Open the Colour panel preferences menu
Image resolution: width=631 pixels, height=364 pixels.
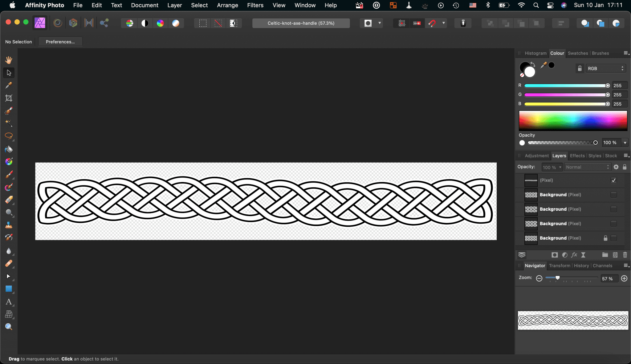626,53
